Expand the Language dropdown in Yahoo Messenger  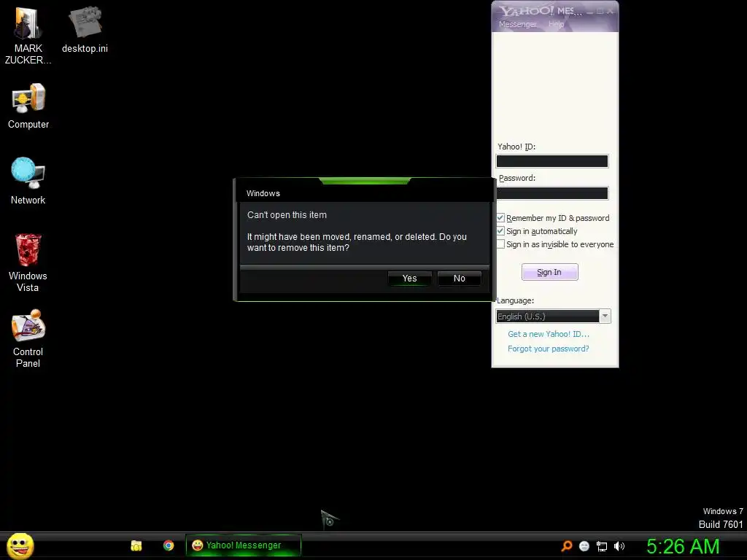pyautogui.click(x=605, y=316)
